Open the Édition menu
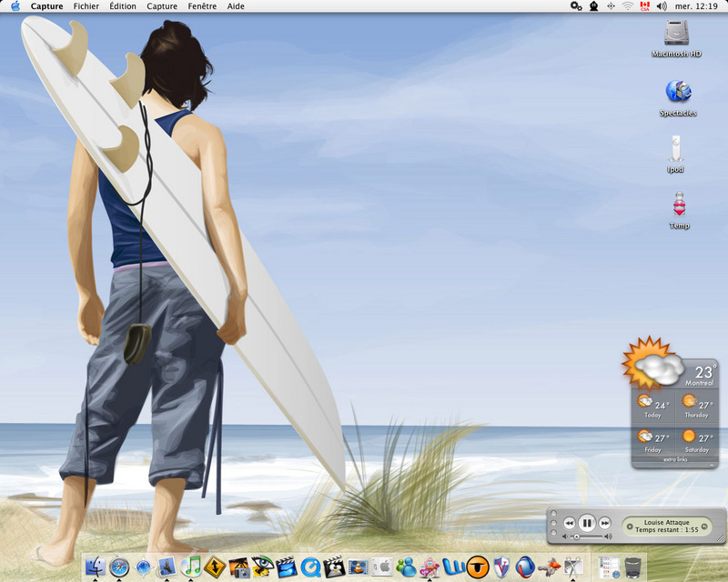728x582 pixels. 123,6
